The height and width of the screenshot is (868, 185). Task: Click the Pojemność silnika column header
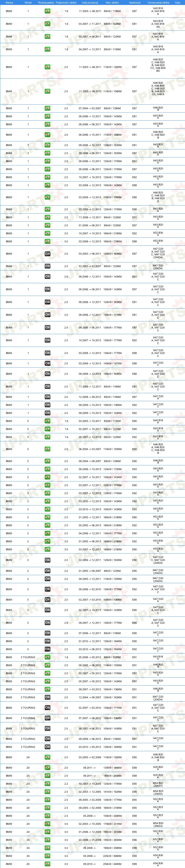point(66,2)
